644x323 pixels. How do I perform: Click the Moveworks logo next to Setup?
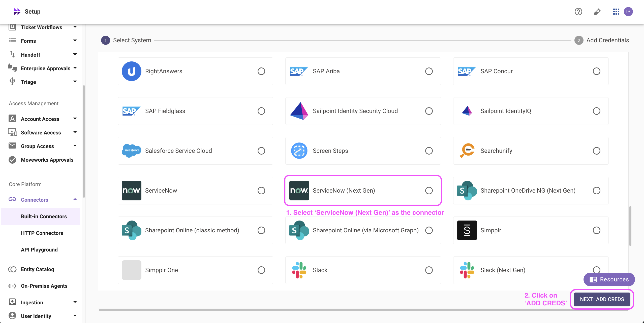point(17,12)
